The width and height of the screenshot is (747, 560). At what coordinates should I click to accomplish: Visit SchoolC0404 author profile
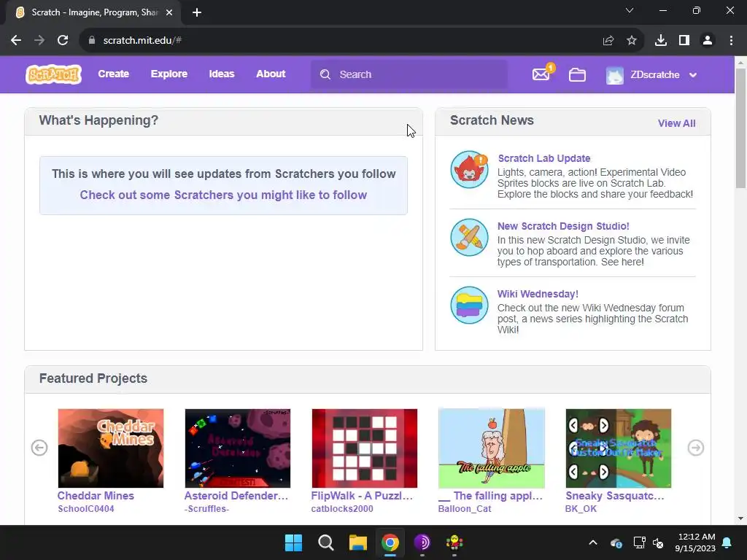pyautogui.click(x=86, y=508)
